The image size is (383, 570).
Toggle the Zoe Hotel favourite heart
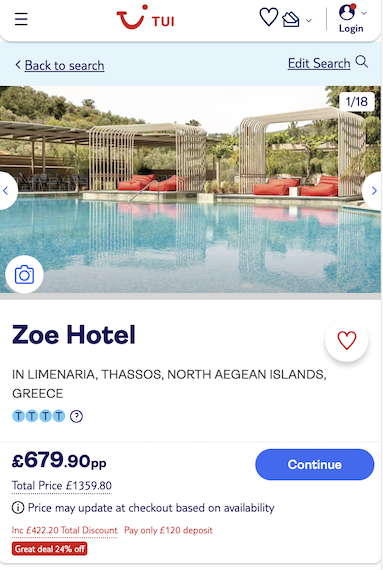coord(347,341)
